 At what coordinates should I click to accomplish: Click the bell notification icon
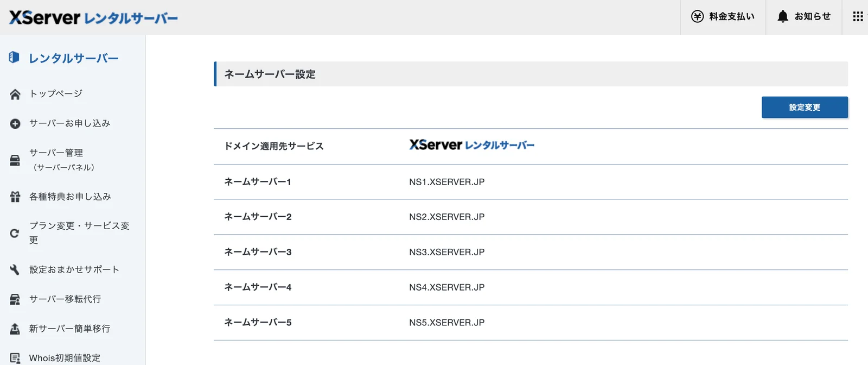(782, 17)
